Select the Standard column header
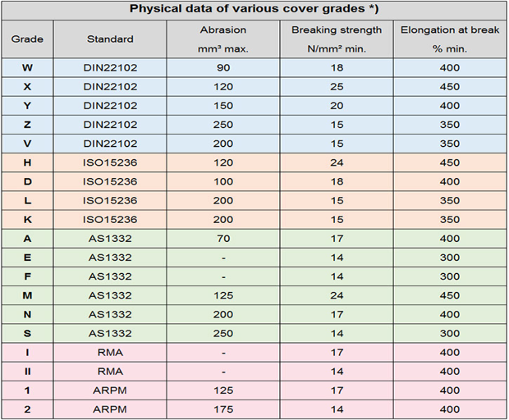This screenshot has width=509, height=420. 110,39
